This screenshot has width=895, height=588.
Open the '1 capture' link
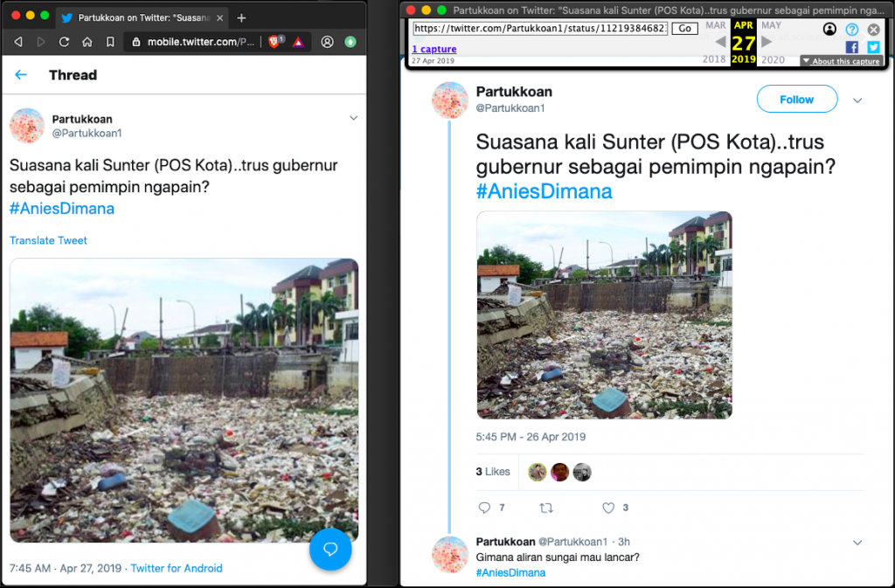(434, 49)
